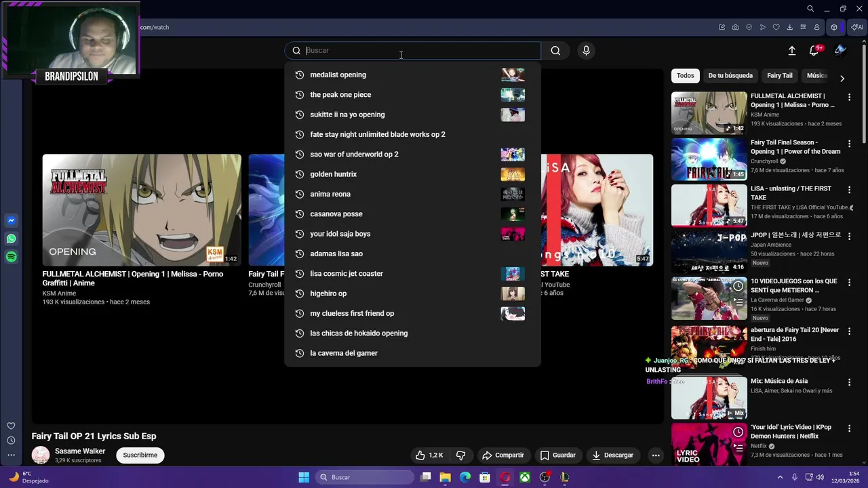This screenshot has height=488, width=868.
Task: Open options menu for 'Your Idol' Lyric Video
Action: pyautogui.click(x=849, y=428)
